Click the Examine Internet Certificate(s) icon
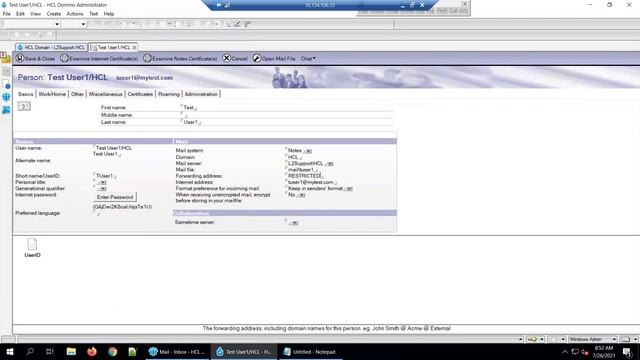Viewport: 640px width, 360px height. (64, 58)
